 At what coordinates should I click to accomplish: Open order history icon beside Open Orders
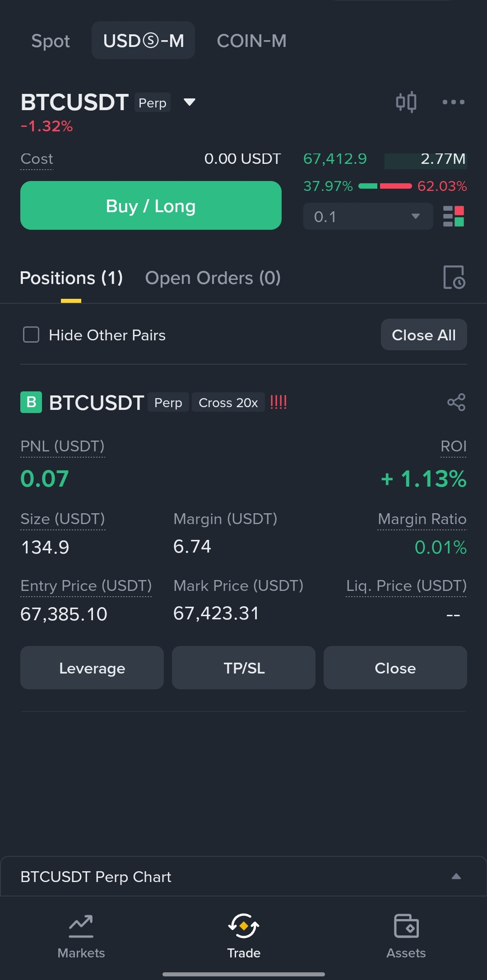pos(454,277)
